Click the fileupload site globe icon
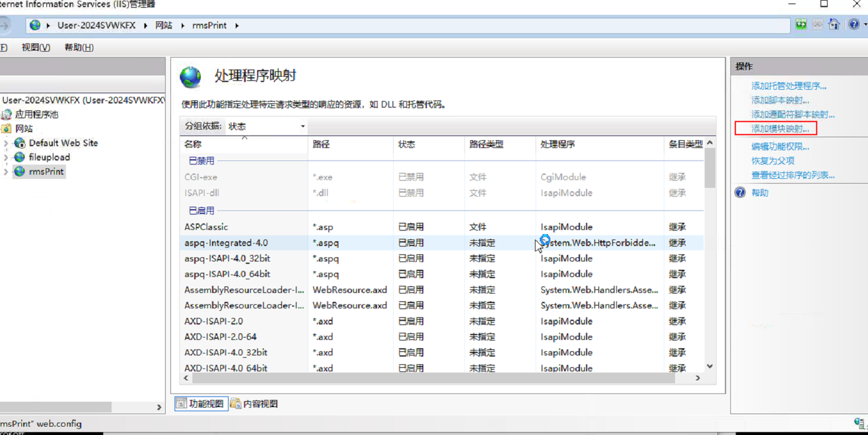868x435 pixels. click(20, 157)
